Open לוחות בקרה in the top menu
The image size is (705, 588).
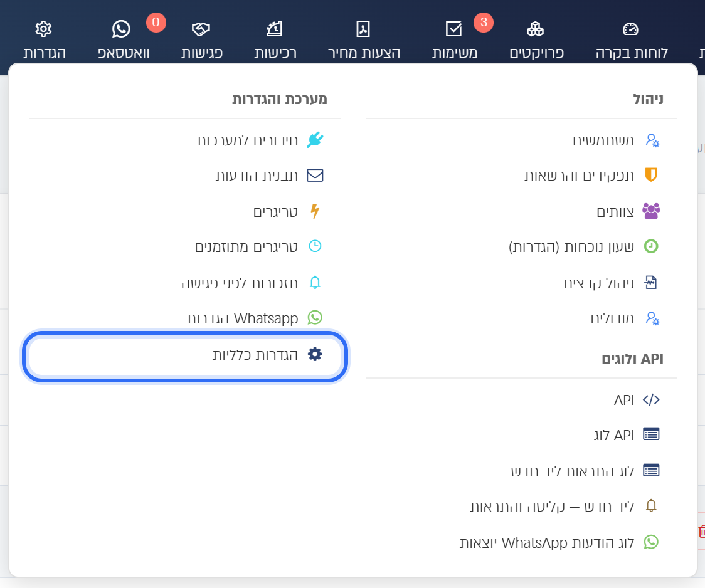pos(632,53)
